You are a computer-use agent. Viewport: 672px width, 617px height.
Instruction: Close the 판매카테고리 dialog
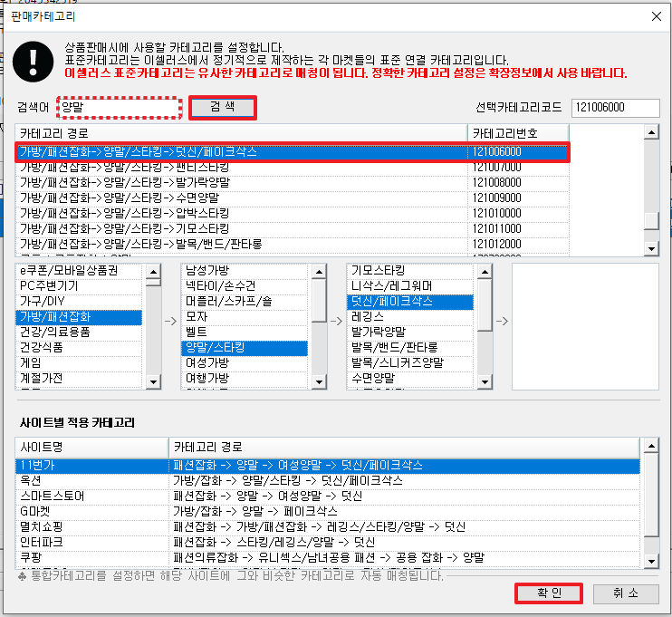[656, 16]
